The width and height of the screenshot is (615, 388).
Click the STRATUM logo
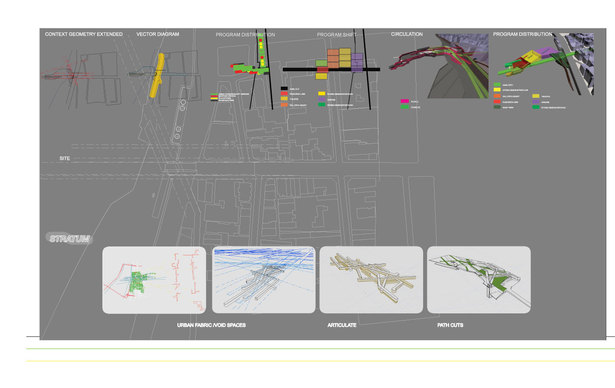(69, 239)
